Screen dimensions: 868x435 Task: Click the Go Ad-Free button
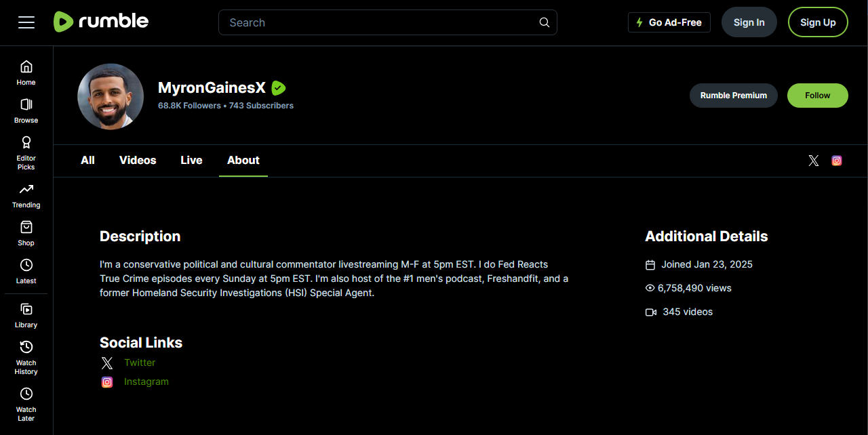click(x=669, y=22)
